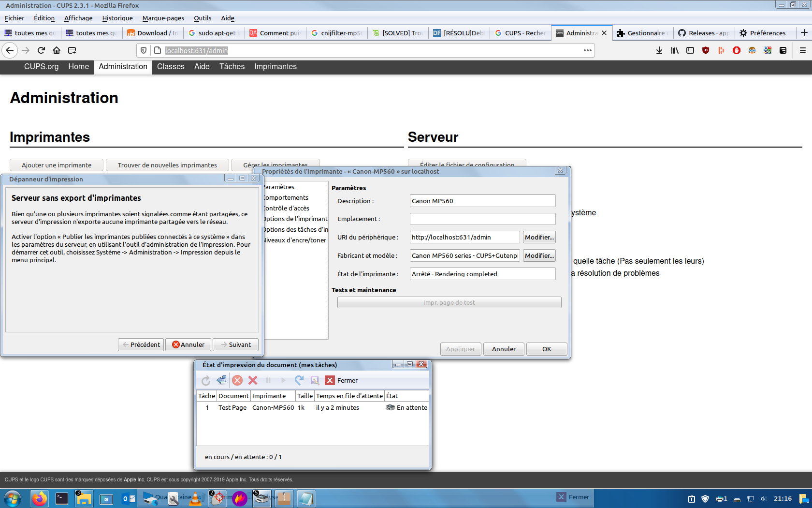Click the job attributes icon in print queue toolbar
Viewport: 812px width, 508px height.
(315, 380)
